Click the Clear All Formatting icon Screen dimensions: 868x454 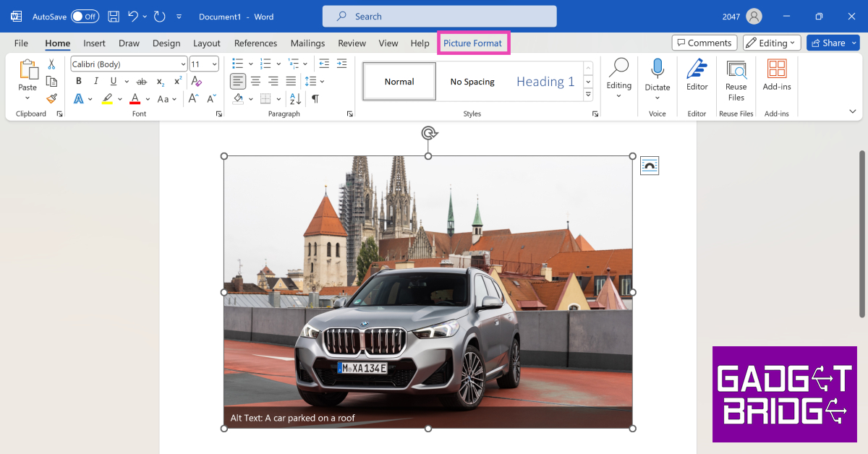pos(197,82)
